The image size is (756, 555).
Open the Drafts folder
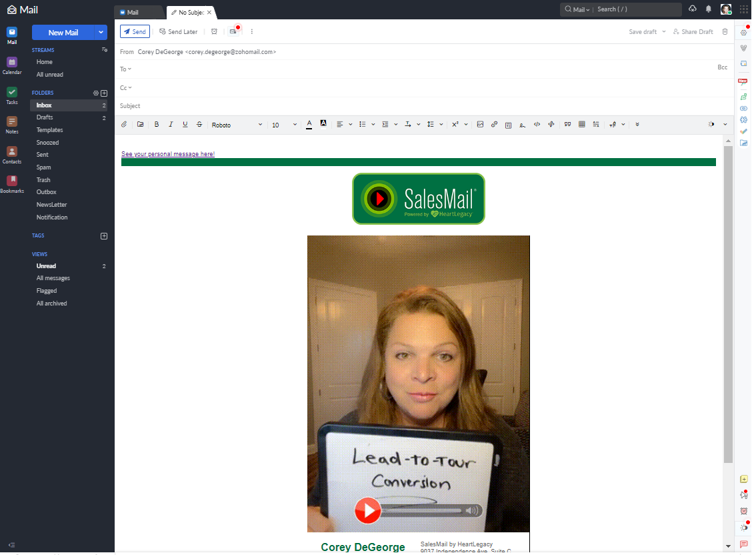45,118
